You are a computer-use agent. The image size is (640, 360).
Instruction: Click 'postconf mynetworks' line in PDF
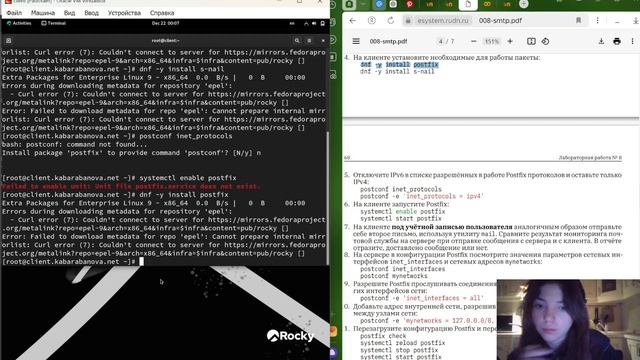point(393,276)
